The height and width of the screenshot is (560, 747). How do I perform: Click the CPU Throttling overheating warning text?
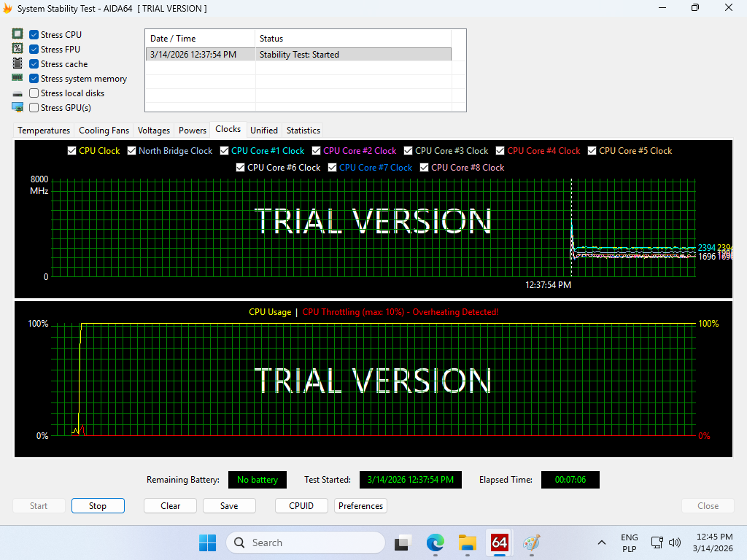400,312
